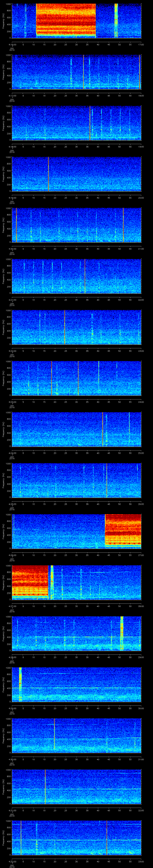Select the red line at 15 s in 4:31 panel
The width and height of the screenshot is (153, 868).
click(45, 786)
